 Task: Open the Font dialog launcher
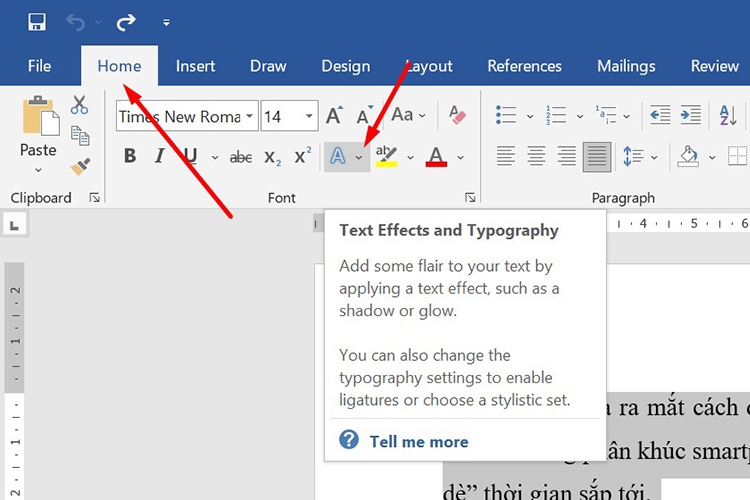[470, 198]
